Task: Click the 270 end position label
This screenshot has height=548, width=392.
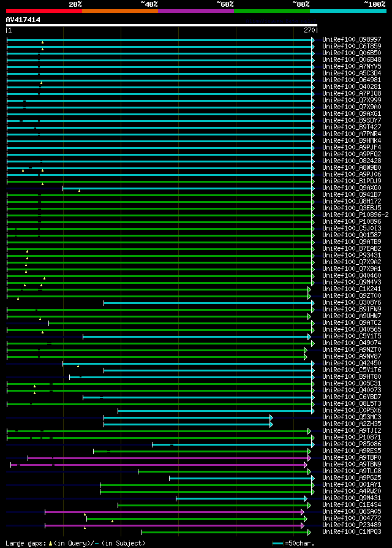Action: click(x=309, y=30)
